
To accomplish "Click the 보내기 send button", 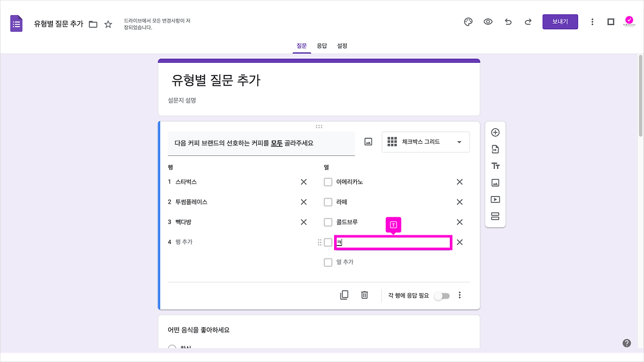I will 560,22.
